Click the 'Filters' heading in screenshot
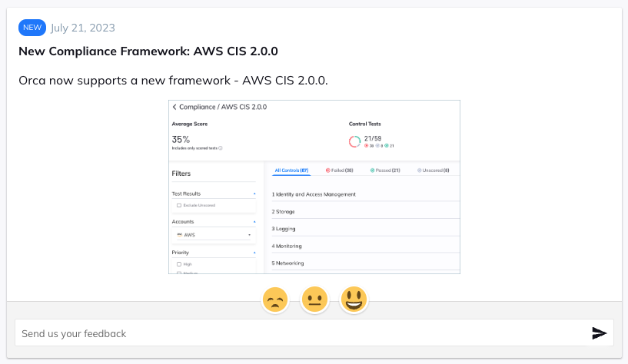628x364 pixels. click(181, 174)
